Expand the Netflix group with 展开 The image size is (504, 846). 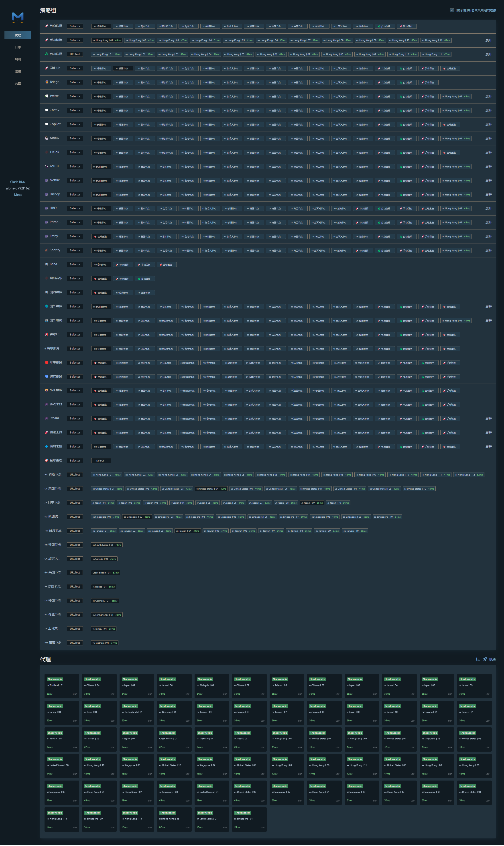pos(488,180)
